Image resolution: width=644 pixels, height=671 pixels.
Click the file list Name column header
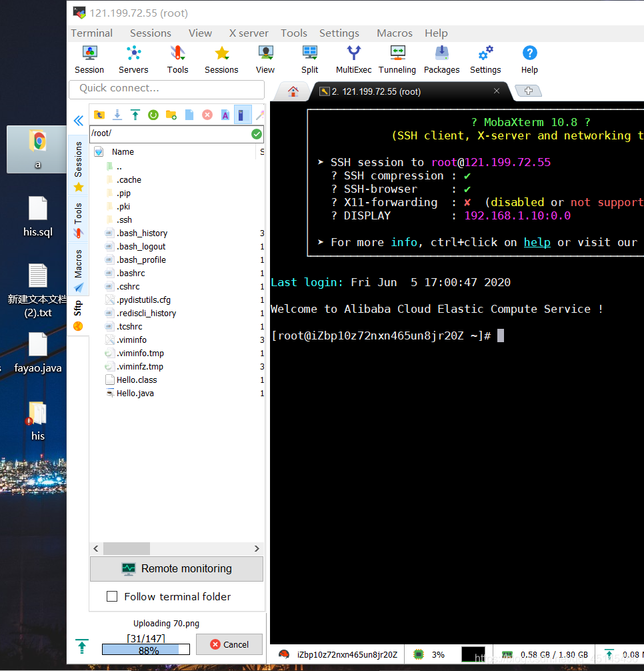point(123,152)
